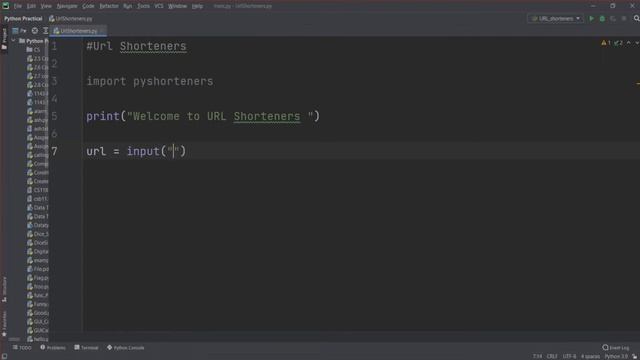Go to next highlighted problem arrow
Screen dimensions: 640x360
click(636, 43)
